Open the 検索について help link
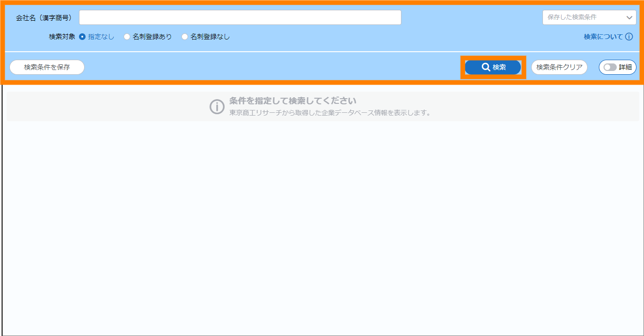This screenshot has width=644, height=336. (x=603, y=37)
